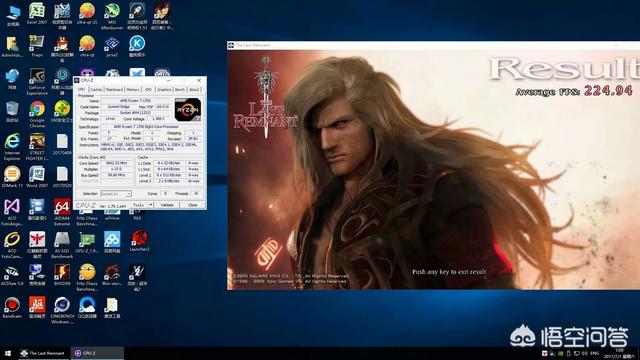
Task: Launch Google Chrome from the desktop
Action: (x=37, y=114)
